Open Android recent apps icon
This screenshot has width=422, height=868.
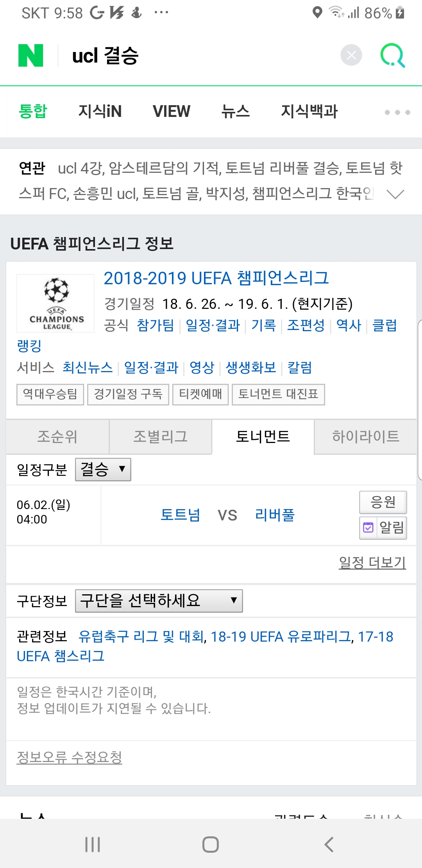click(93, 845)
